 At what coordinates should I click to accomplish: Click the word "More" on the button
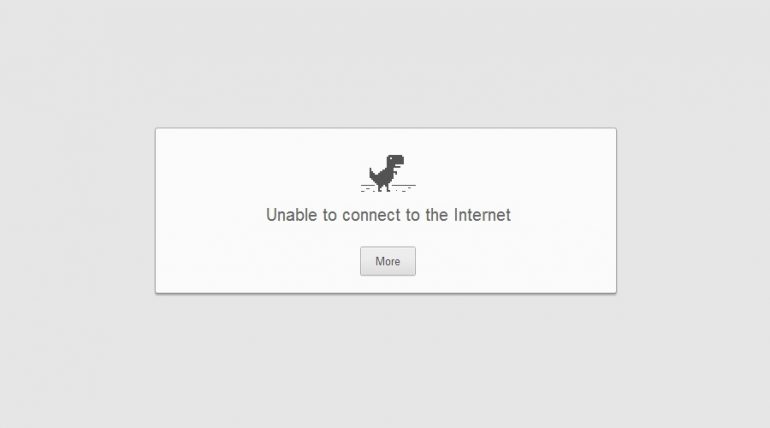(388, 261)
